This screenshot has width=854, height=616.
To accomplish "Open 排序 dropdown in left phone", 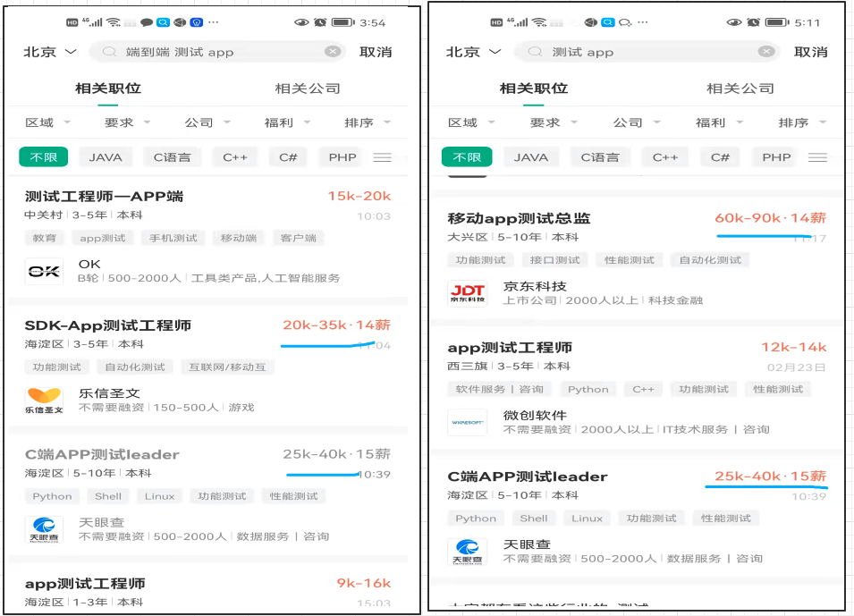I will 368,122.
